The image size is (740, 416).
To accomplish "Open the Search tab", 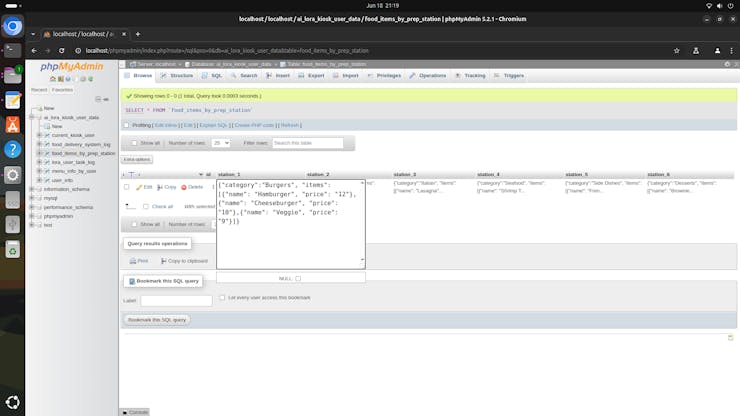I will pyautogui.click(x=244, y=76).
